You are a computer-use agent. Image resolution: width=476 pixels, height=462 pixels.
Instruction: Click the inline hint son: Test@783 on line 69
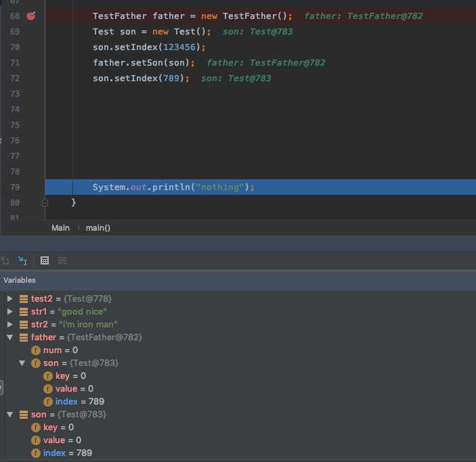pyautogui.click(x=258, y=32)
